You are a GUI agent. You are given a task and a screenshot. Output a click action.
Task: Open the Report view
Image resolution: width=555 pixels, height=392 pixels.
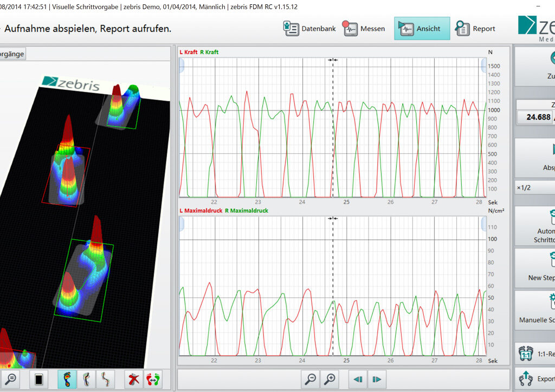click(x=475, y=29)
